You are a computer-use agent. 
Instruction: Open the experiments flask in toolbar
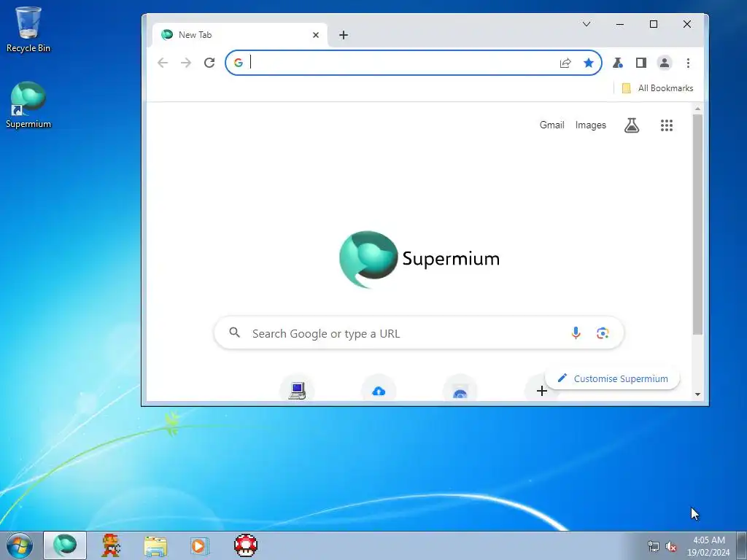point(618,63)
